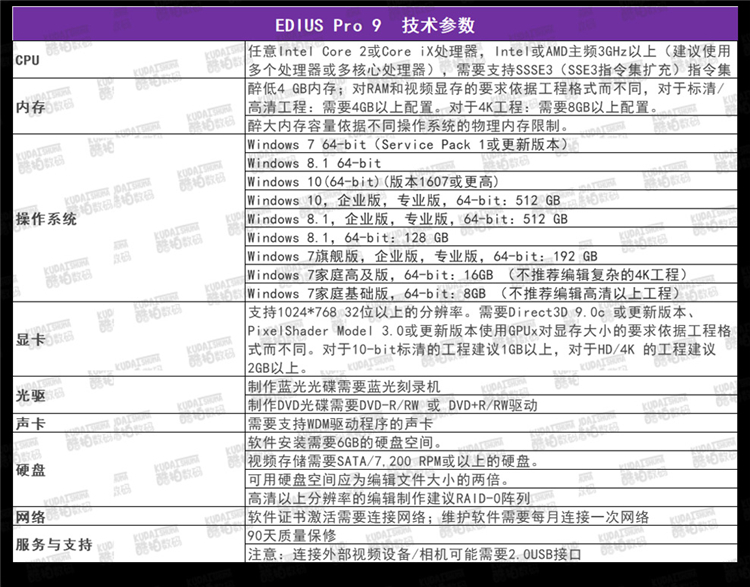The height and width of the screenshot is (587, 750).
Task: Select the 90天质量保修 row
Action: point(291,536)
